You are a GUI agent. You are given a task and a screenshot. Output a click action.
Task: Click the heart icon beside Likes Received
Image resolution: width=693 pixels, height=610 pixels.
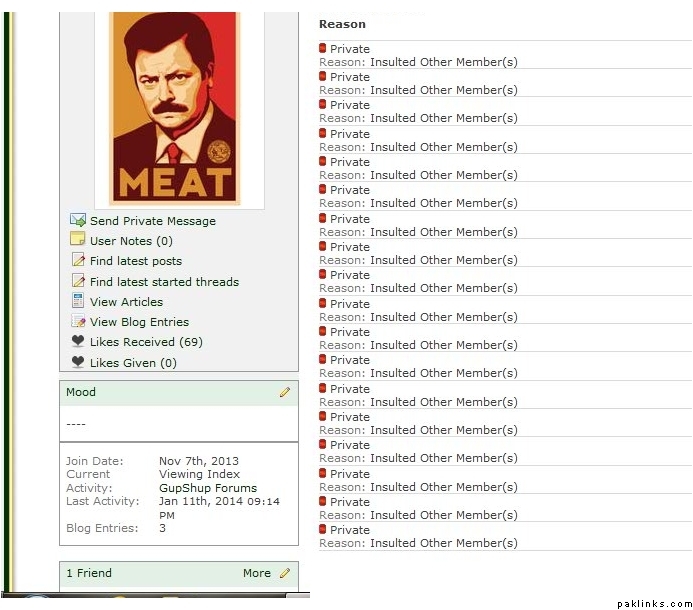click(77, 342)
